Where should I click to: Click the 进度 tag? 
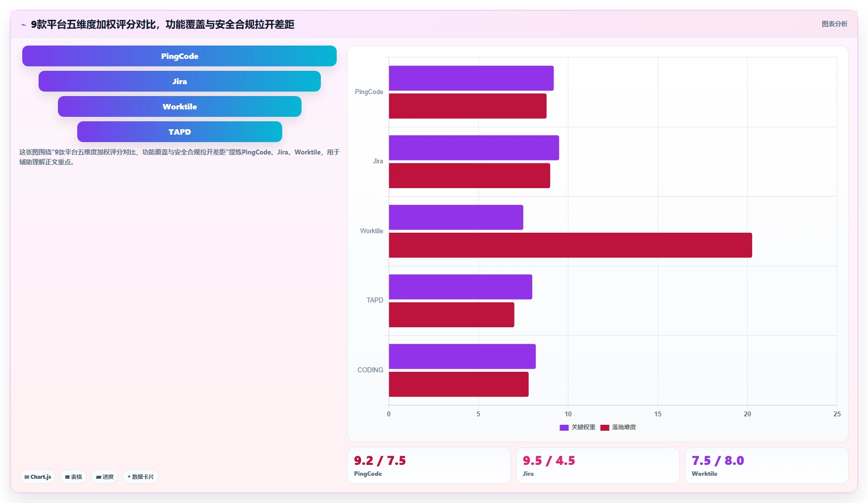coord(104,477)
